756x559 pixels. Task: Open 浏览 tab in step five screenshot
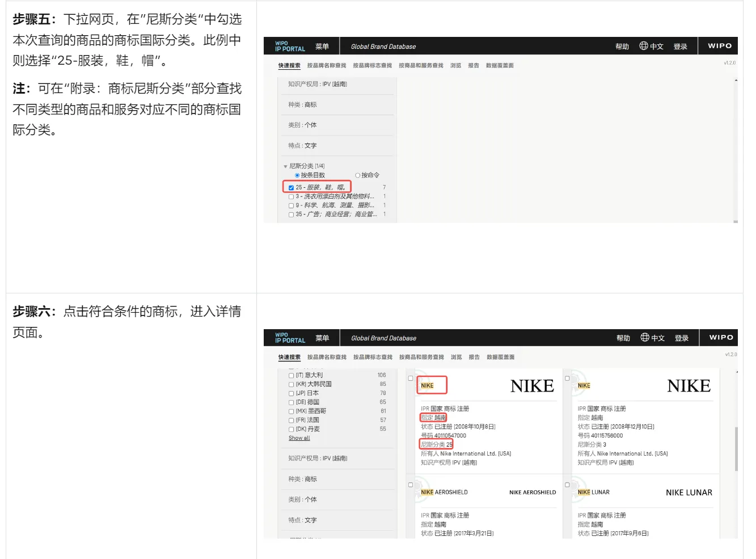456,66
